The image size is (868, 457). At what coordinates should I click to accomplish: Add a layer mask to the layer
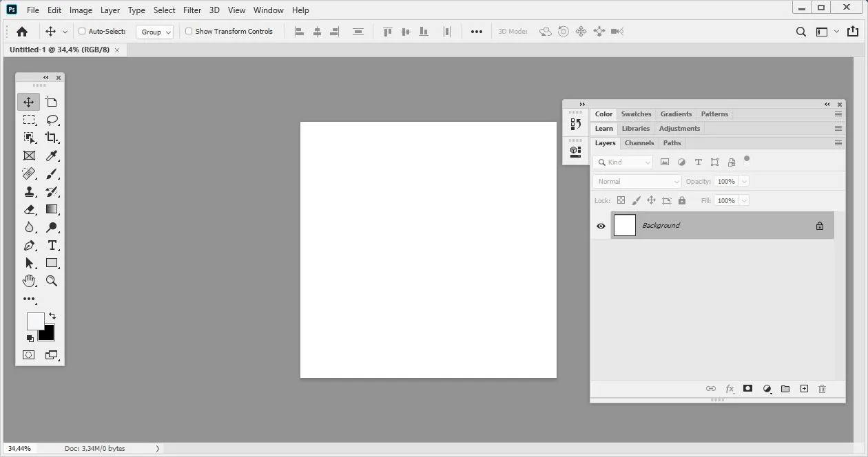tap(747, 388)
